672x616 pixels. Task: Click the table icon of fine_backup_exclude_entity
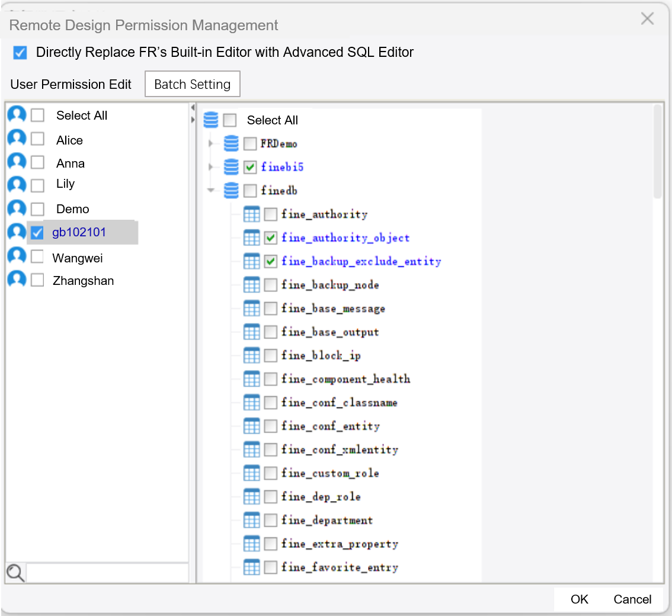(x=252, y=261)
